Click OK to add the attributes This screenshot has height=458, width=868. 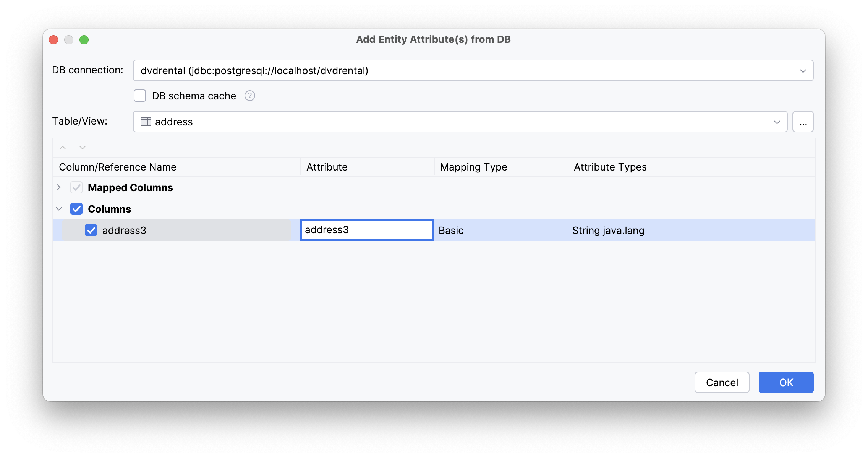pyautogui.click(x=785, y=382)
